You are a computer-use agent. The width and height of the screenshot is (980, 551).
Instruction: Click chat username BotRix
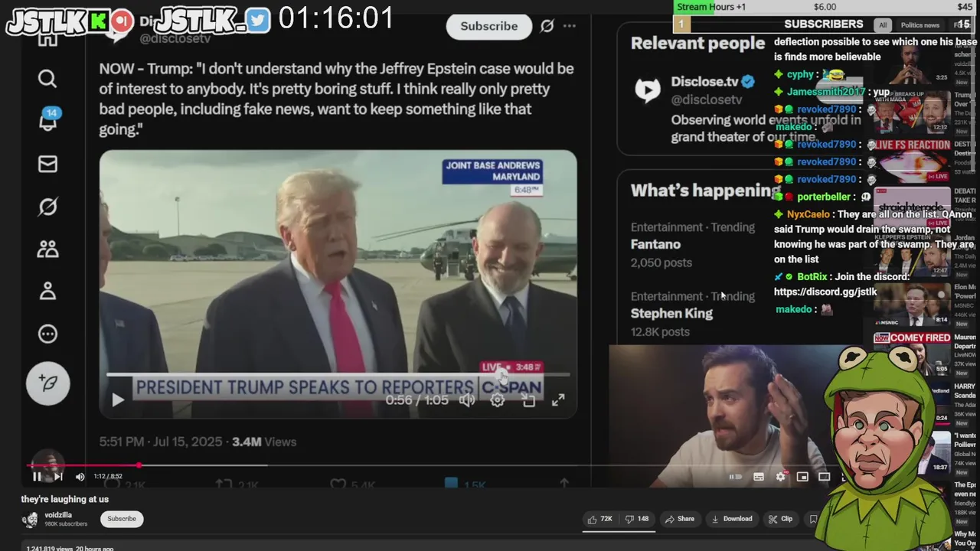812,277
